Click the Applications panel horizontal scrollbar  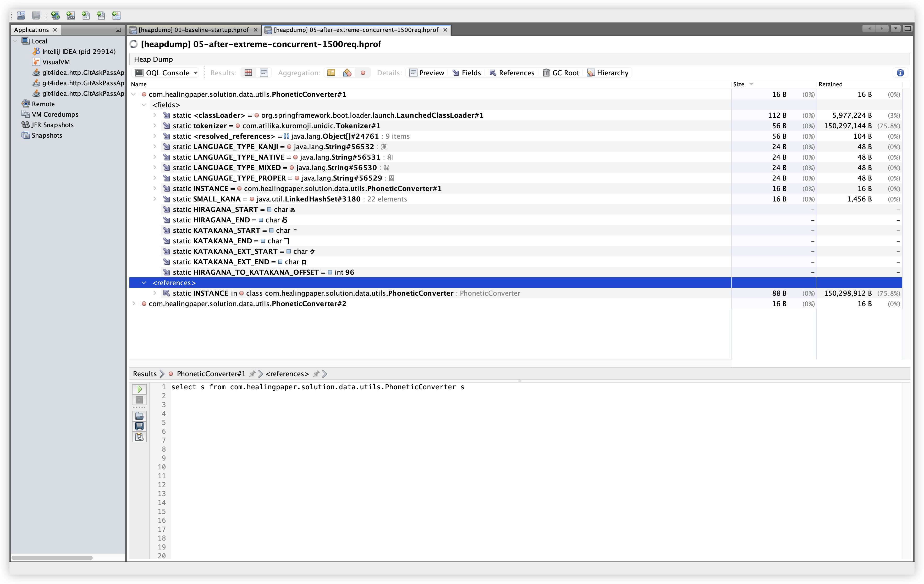pyautogui.click(x=52, y=558)
